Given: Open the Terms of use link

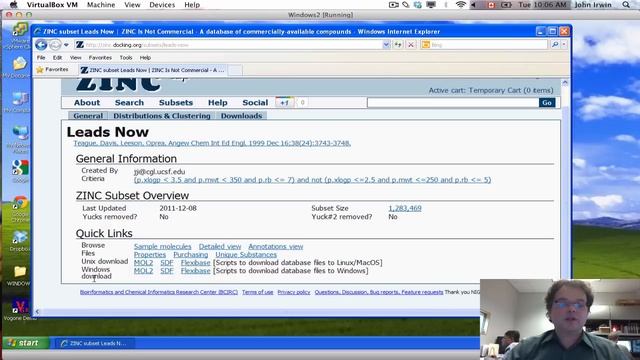Looking at the screenshot, I should (x=258, y=292).
